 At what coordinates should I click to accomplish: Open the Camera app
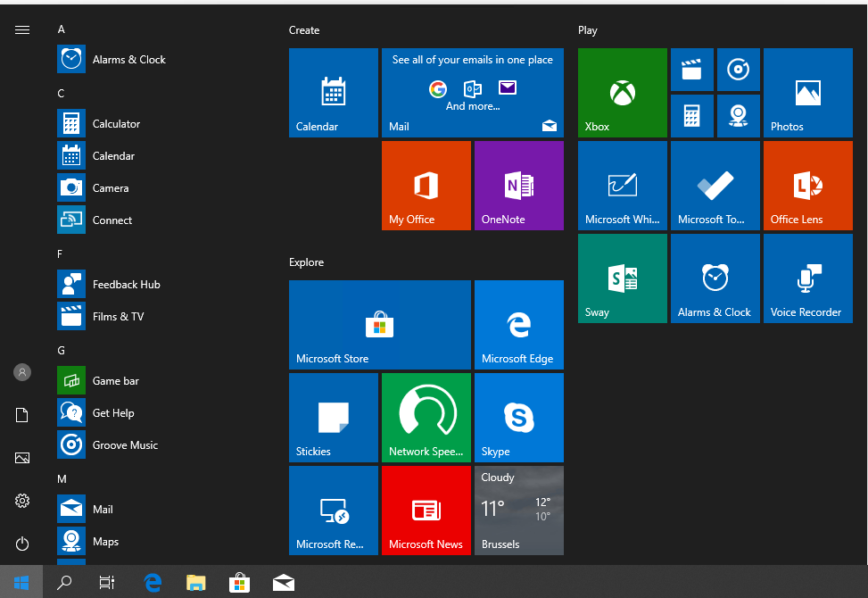(x=161, y=187)
